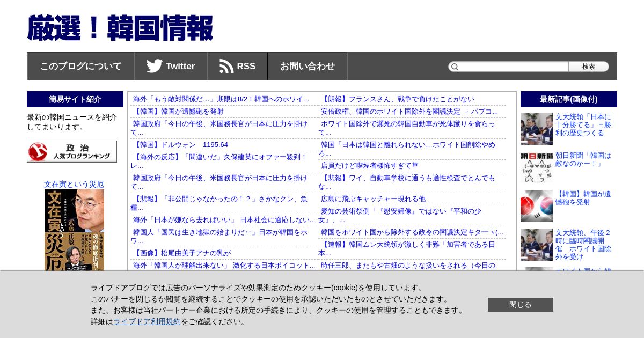Open headline 【海外の反応】「間違いだ」久保建英にオファー殺到
Viewport: 644px width, 338px height.
tap(219, 161)
